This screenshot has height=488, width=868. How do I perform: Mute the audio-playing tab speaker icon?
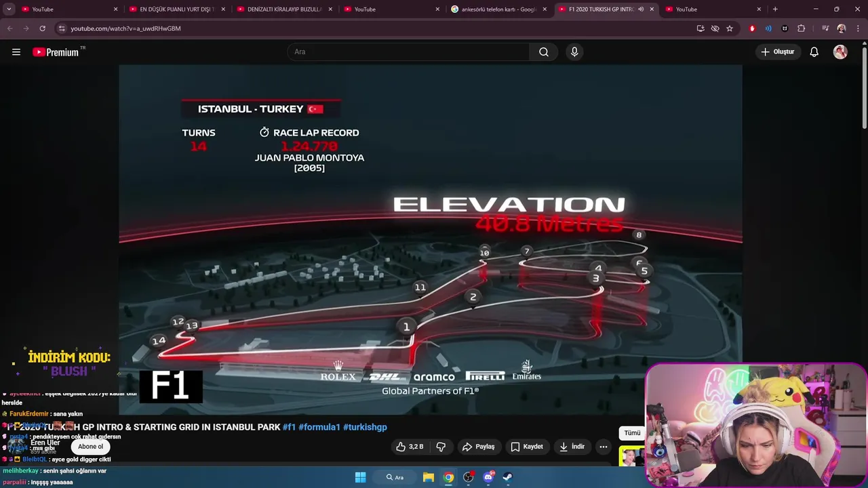tap(641, 9)
